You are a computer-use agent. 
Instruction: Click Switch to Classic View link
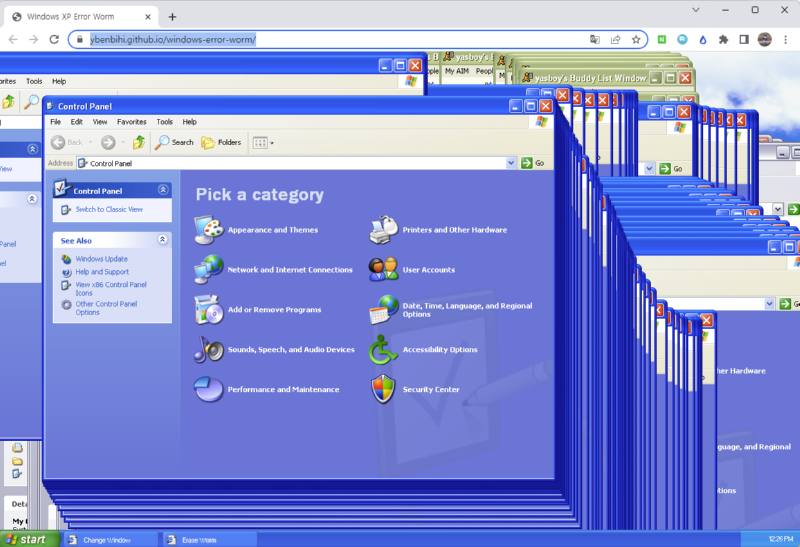tap(109, 210)
